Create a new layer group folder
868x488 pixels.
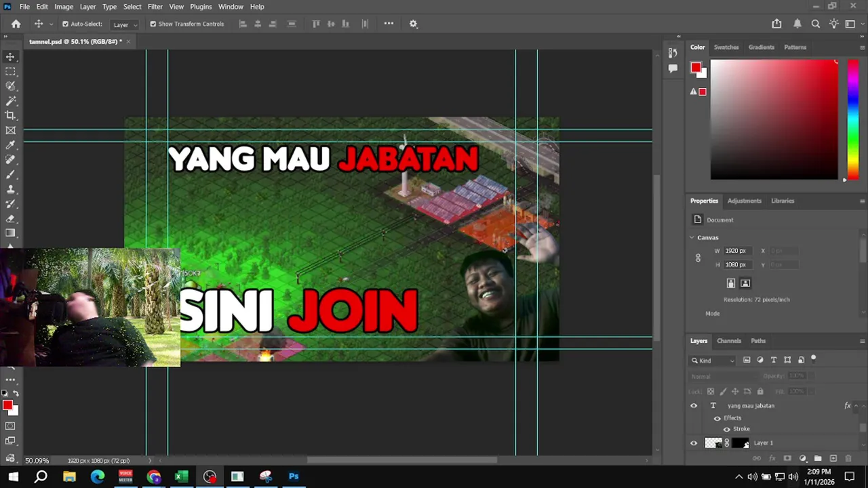pos(818,459)
